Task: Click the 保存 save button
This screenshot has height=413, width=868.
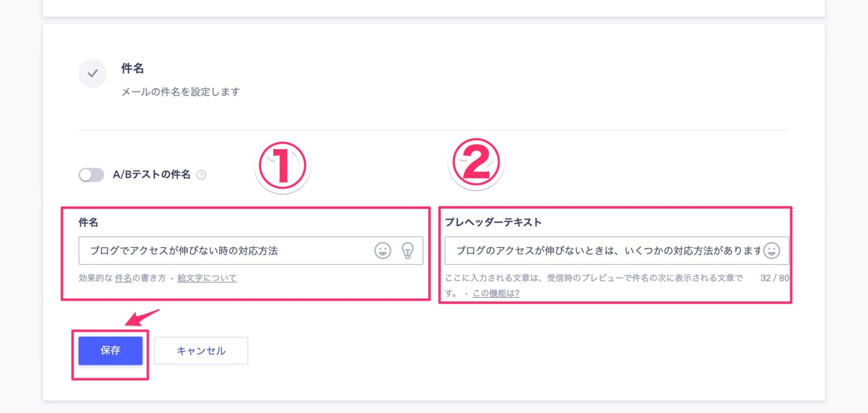Action: tap(110, 351)
